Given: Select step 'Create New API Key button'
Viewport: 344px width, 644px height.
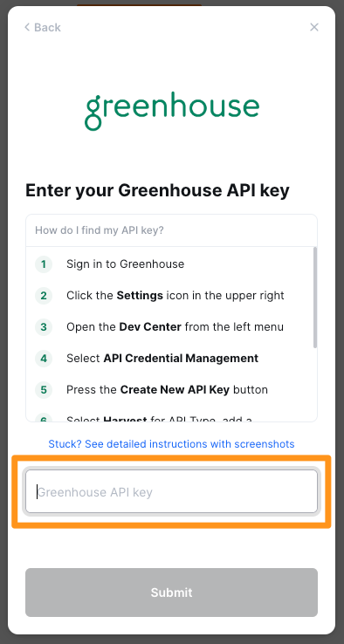Looking at the screenshot, I should (x=168, y=390).
